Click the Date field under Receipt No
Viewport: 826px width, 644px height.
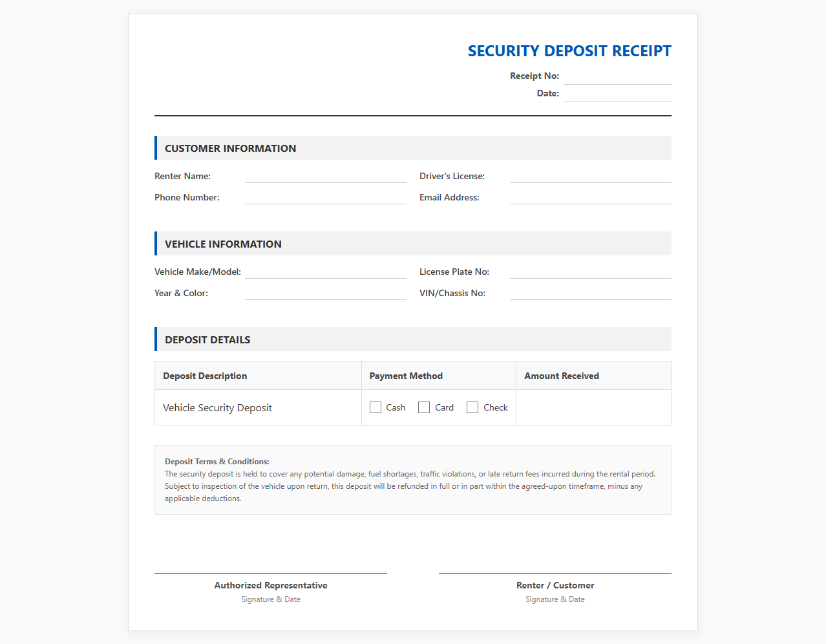pos(618,94)
